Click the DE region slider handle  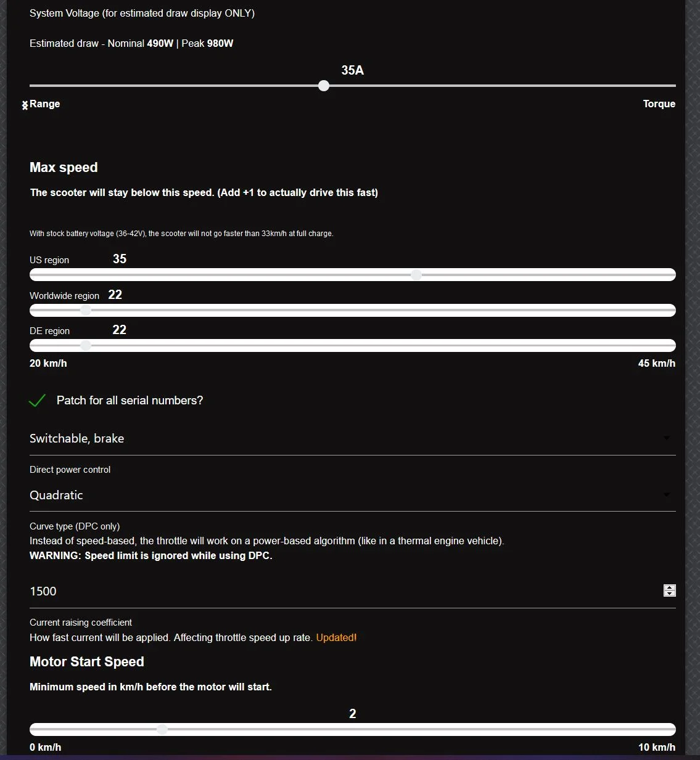[86, 346]
